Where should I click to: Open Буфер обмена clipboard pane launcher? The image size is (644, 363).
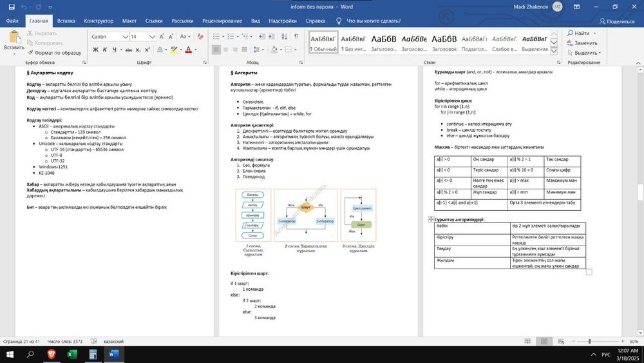[84, 63]
